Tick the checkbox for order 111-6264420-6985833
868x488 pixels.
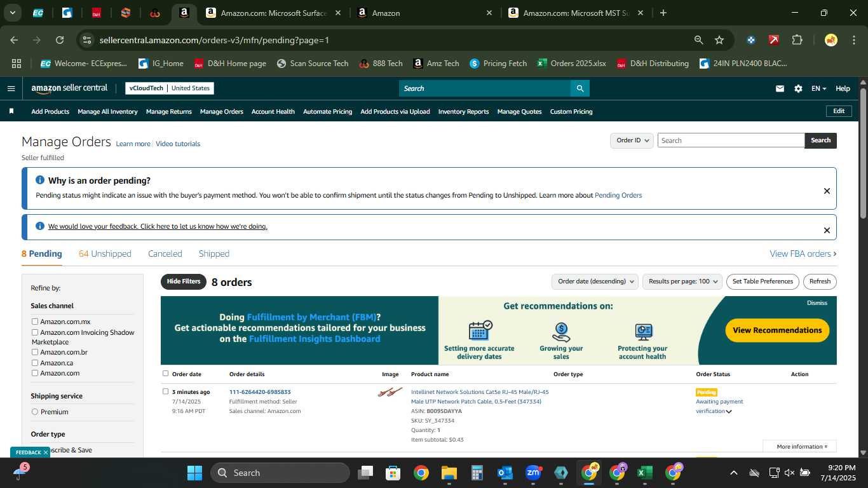coord(165,391)
